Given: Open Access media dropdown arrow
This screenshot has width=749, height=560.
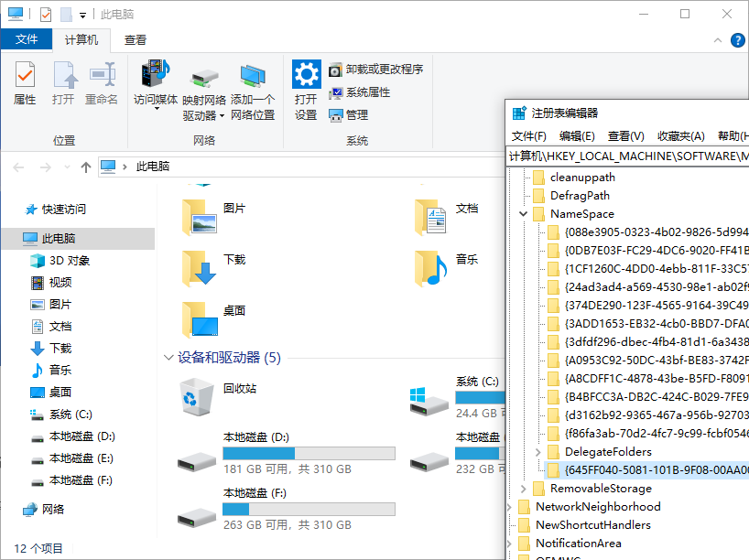Looking at the screenshot, I should point(157,109).
